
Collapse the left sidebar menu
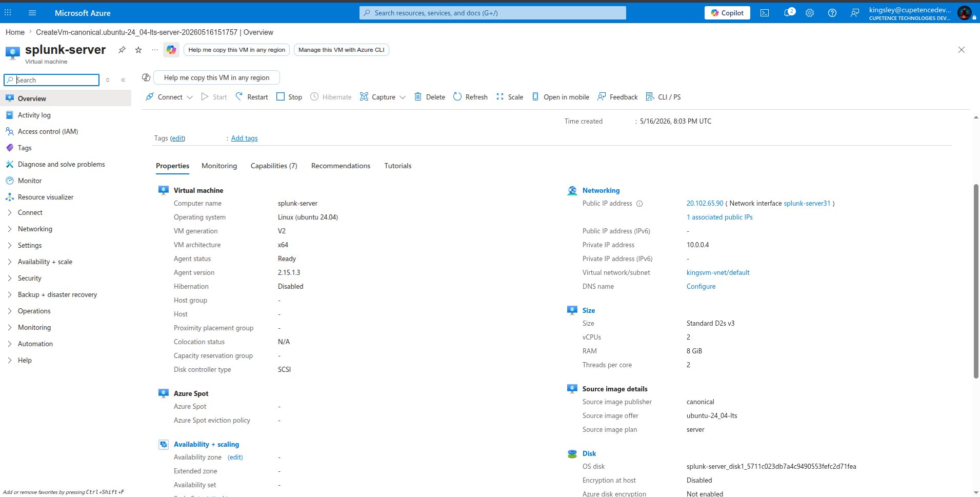tap(123, 80)
